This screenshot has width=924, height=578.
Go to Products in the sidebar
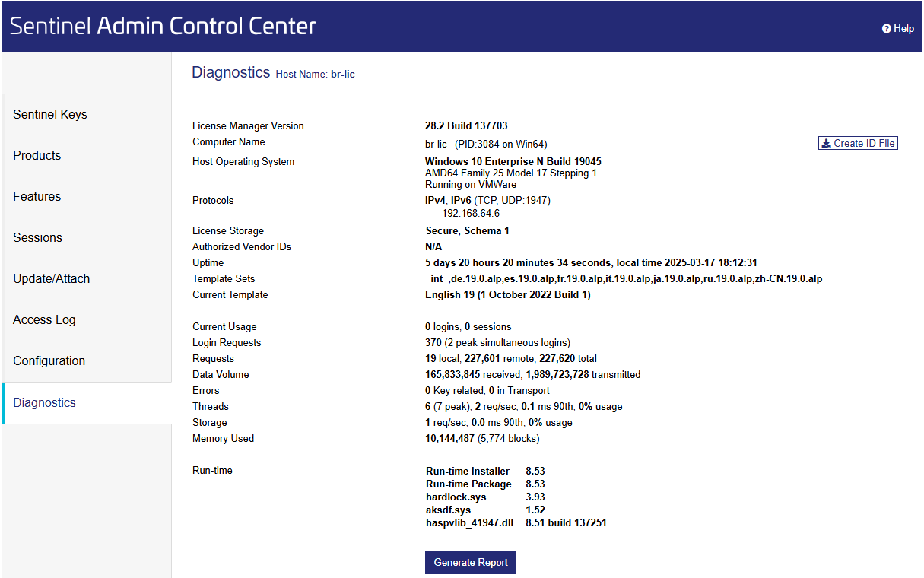37,155
